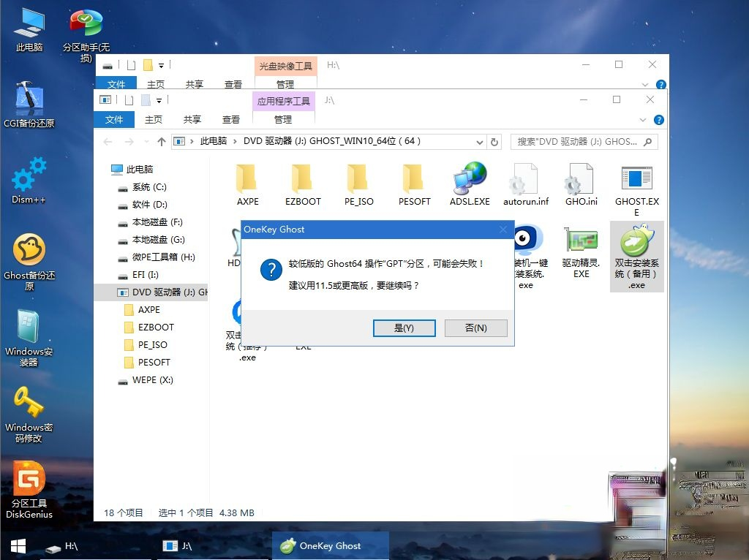Launch the 分区助手(无损) desktop shortcut
Image resolution: width=749 pixels, height=560 pixels.
86,35
